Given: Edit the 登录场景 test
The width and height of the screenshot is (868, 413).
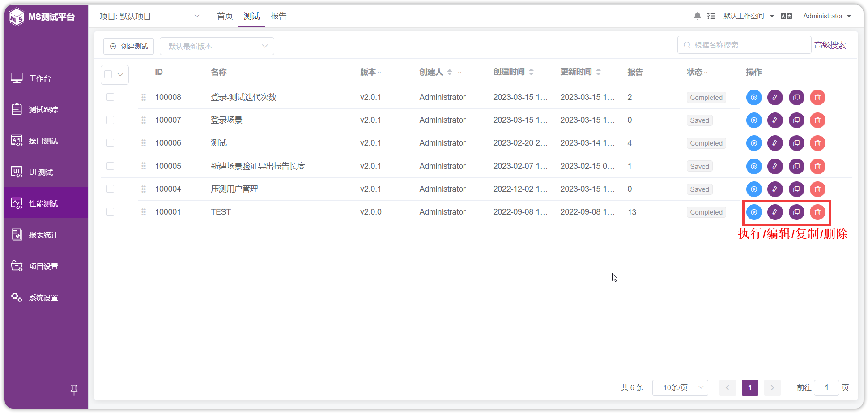Looking at the screenshot, I should click(x=775, y=120).
